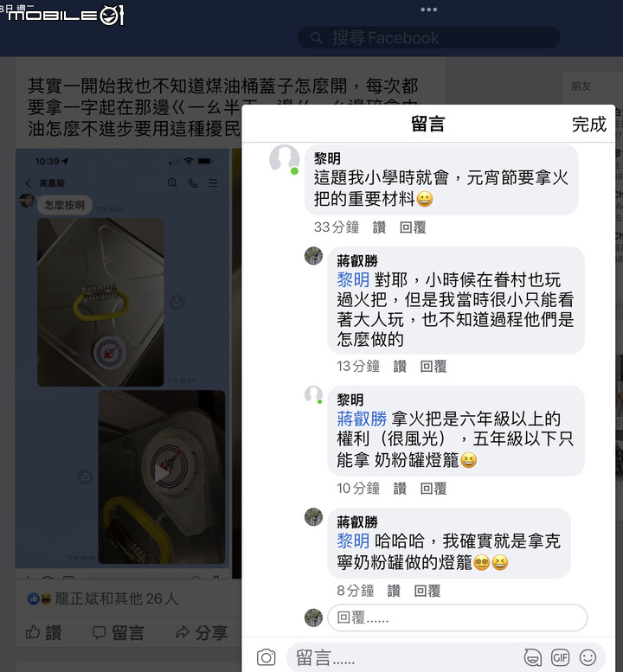View reactions 龍正斌和其他 26 人
Screen dimensions: 623x672
(x=116, y=598)
